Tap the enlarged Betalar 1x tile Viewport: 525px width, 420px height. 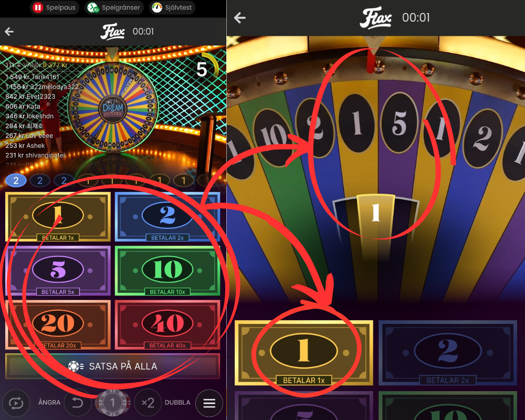303,353
